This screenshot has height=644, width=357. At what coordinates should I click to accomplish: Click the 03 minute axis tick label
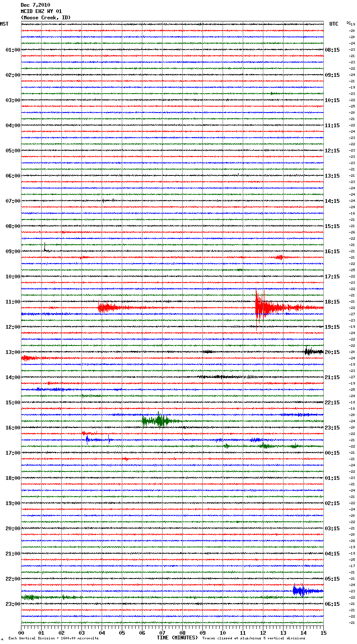pos(82,633)
